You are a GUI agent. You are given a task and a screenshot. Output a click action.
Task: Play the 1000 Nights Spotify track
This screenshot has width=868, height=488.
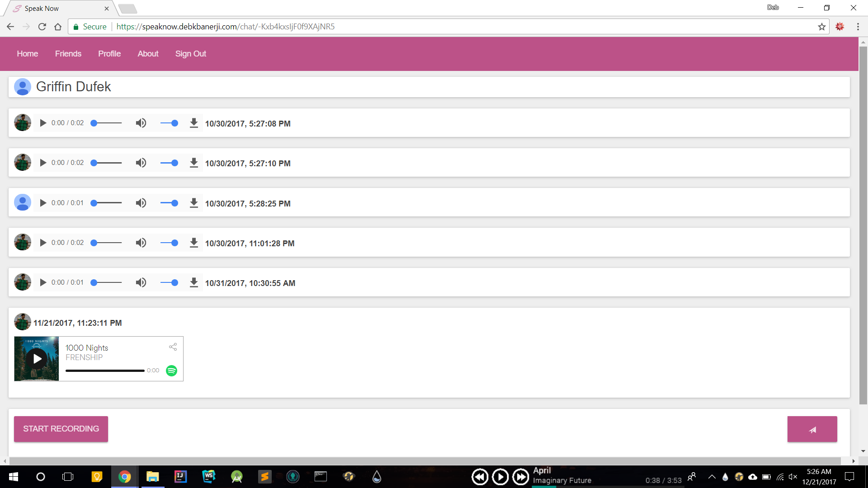click(37, 359)
